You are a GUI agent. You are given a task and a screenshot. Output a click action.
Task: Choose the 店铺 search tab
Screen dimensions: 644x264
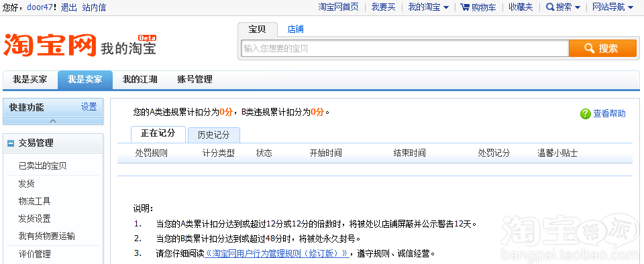click(296, 29)
